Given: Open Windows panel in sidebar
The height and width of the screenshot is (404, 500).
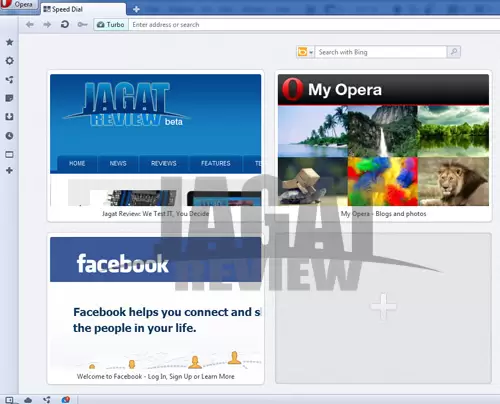Looking at the screenshot, I should [x=9, y=154].
